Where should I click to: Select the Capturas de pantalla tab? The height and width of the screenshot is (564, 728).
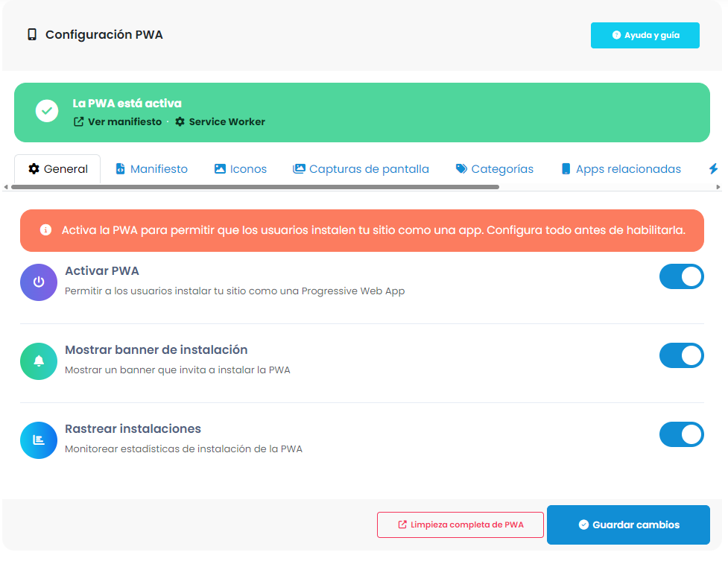click(x=361, y=168)
